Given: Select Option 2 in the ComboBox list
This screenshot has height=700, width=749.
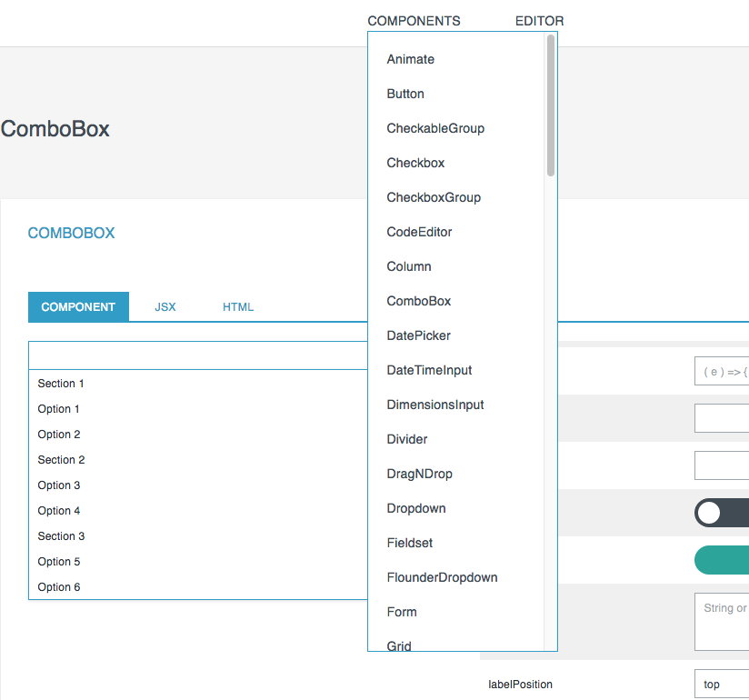Looking at the screenshot, I should point(198,435).
